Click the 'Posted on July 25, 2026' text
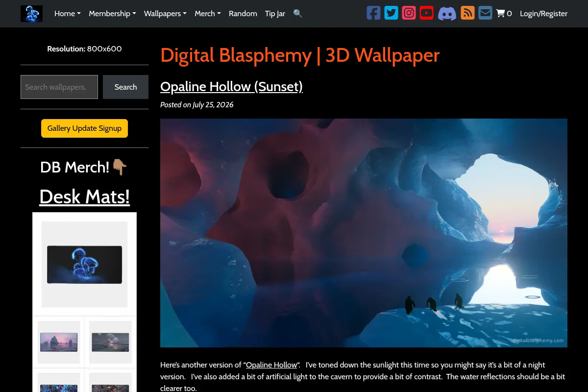The height and width of the screenshot is (392, 588). (x=197, y=105)
